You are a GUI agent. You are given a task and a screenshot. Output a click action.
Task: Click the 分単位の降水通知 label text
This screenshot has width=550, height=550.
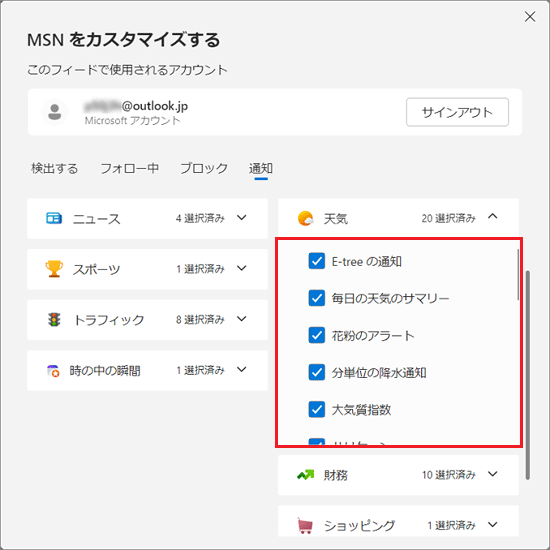pos(379,373)
